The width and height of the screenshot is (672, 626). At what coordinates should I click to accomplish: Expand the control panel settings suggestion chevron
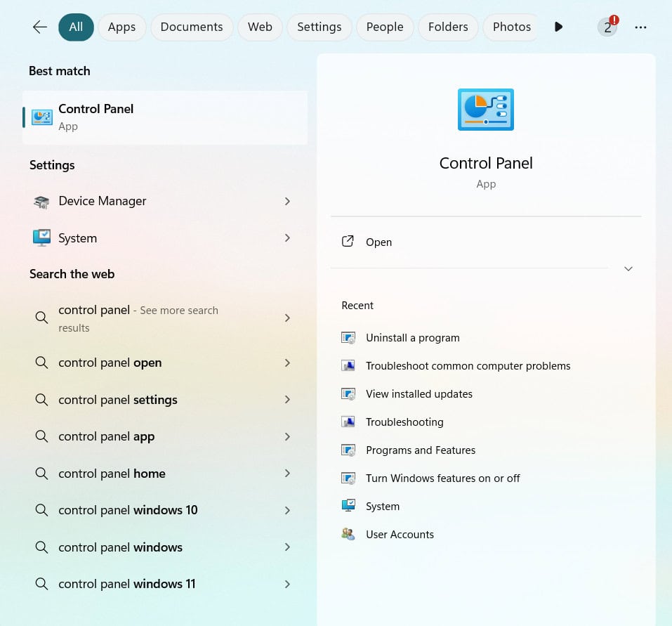(x=287, y=400)
